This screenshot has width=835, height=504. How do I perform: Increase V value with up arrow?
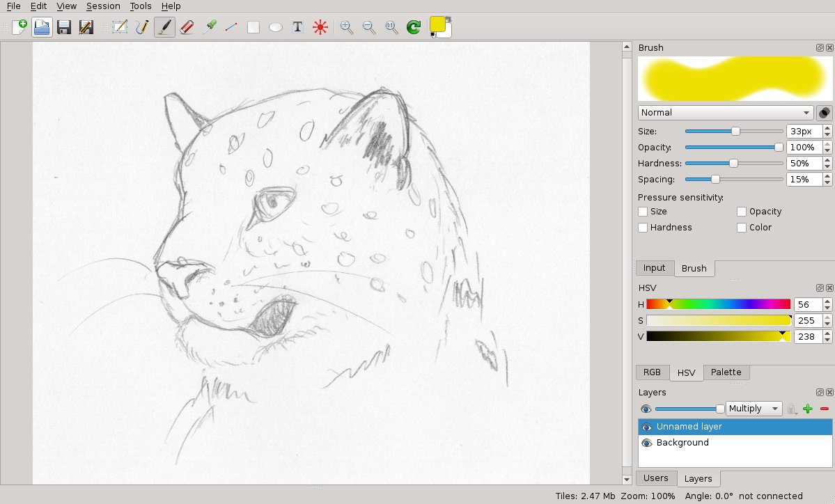[827, 333]
